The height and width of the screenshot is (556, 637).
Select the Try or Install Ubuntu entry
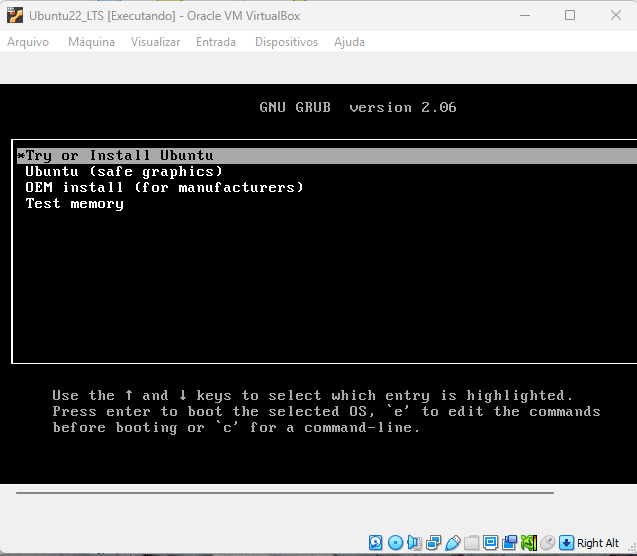(120, 155)
